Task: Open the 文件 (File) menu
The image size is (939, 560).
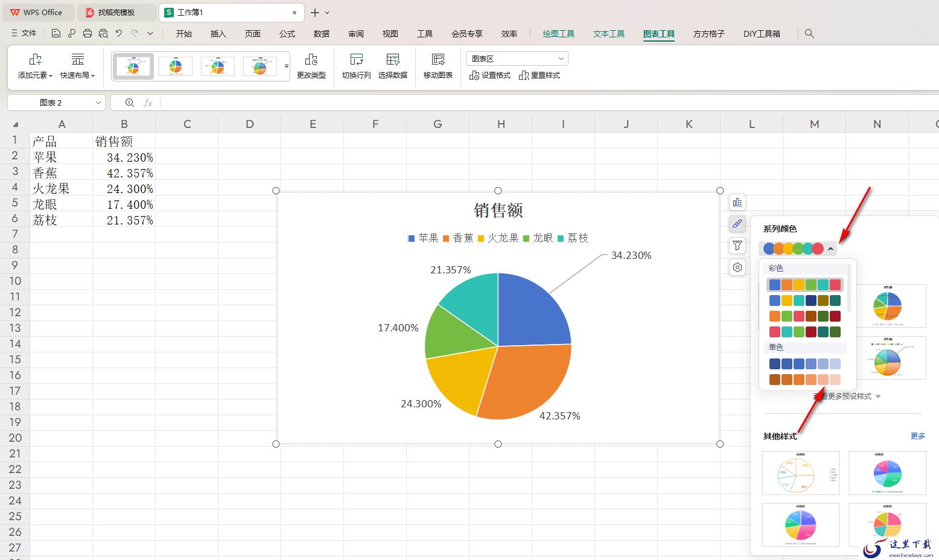Action: [x=24, y=33]
